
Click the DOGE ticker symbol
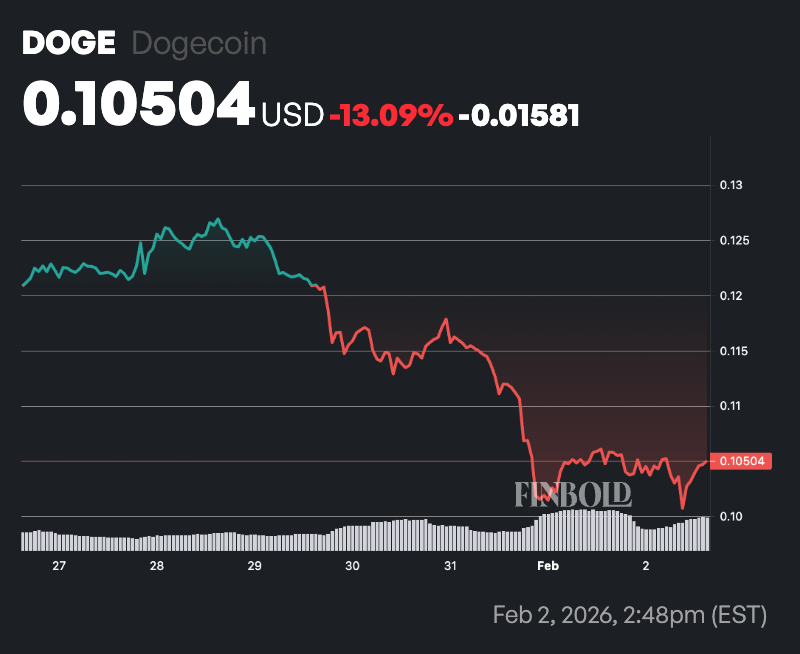point(68,44)
